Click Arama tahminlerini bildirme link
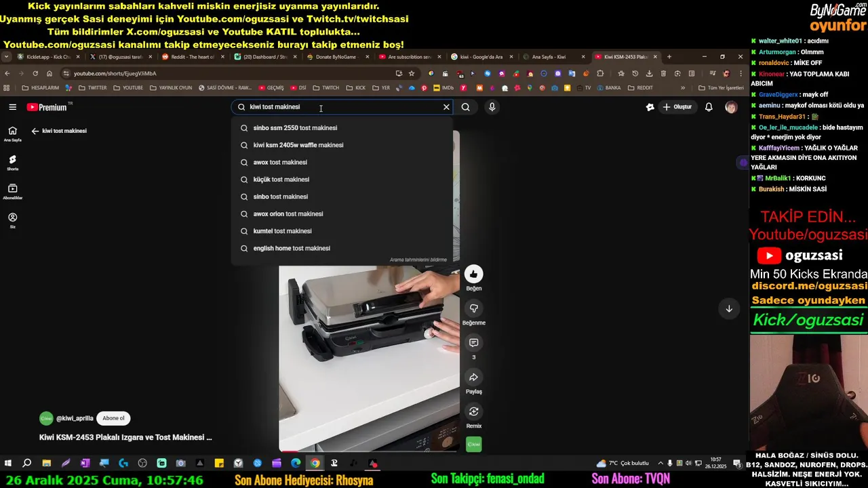Screen dimensions: 868x488 [418, 260]
